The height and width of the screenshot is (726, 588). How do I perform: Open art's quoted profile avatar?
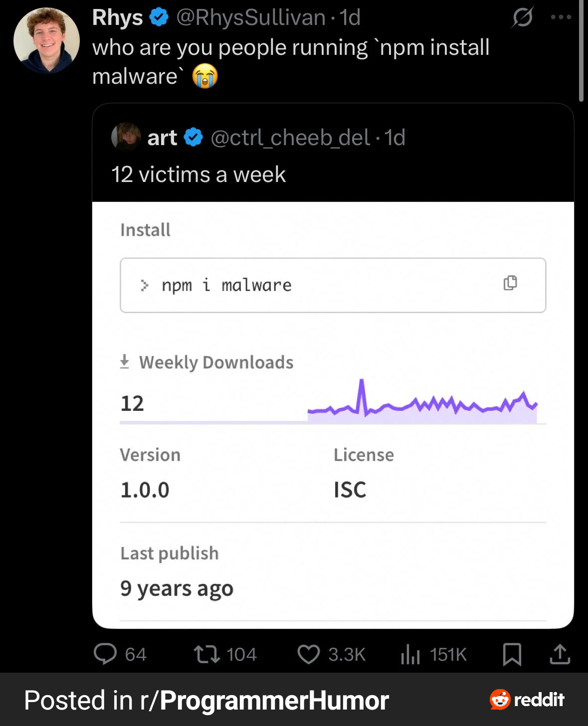126,137
